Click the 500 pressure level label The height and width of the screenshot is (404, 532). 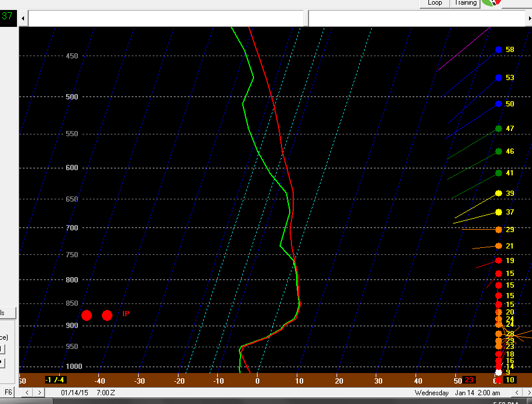[x=71, y=97]
